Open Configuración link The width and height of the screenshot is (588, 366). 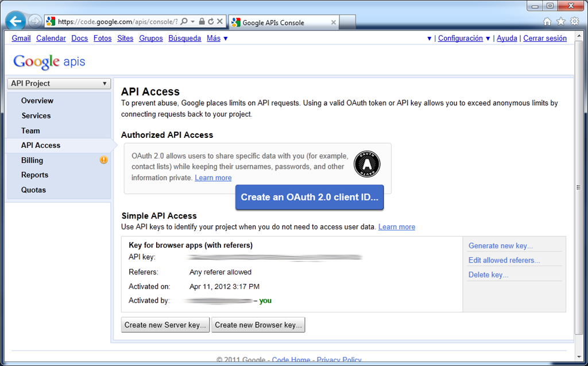[x=461, y=38]
